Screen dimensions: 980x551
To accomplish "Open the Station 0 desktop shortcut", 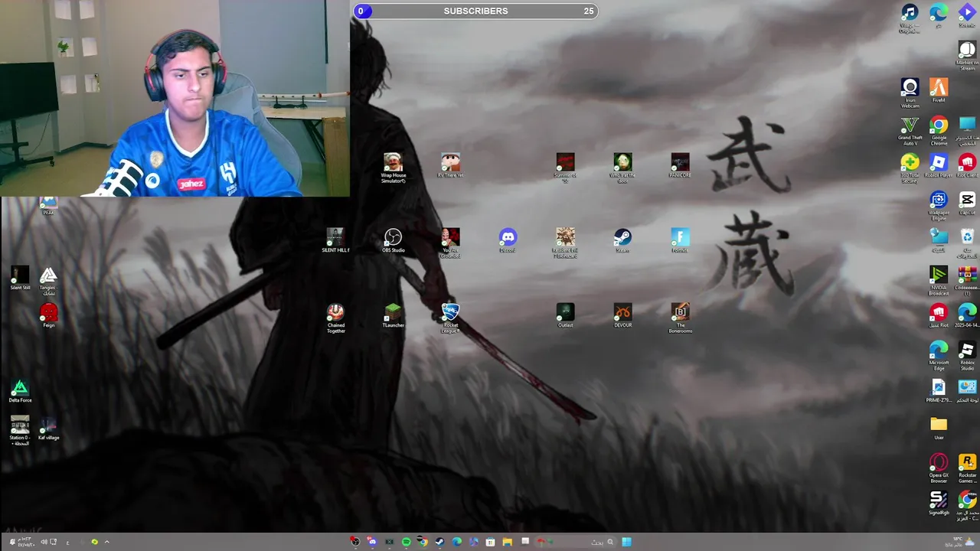I will pyautogui.click(x=20, y=431).
